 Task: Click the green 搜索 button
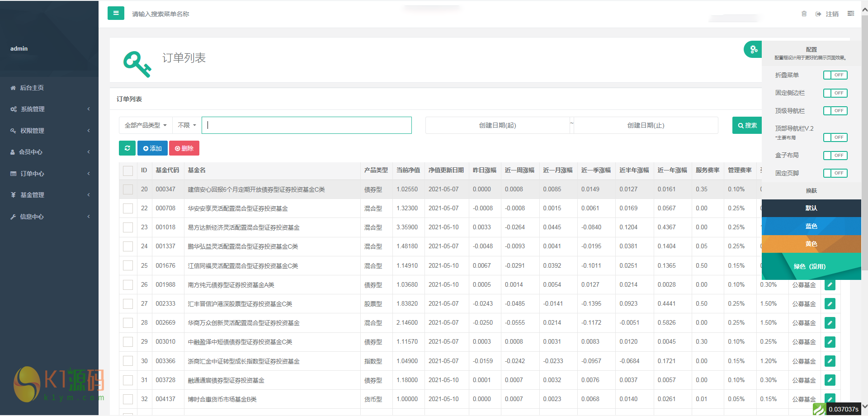pos(747,125)
